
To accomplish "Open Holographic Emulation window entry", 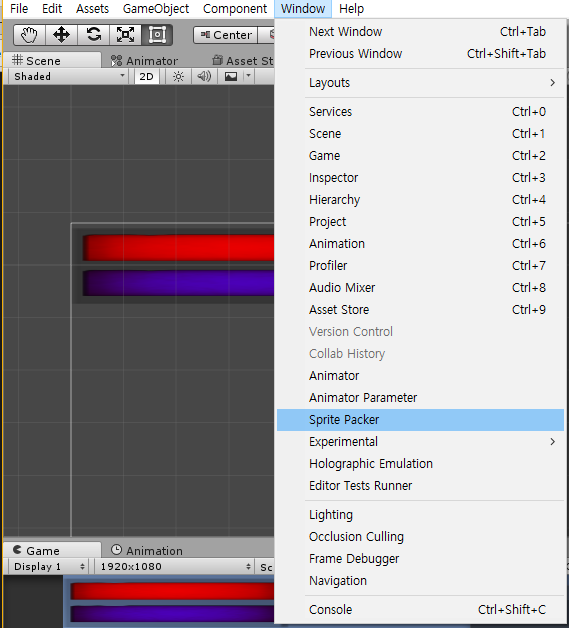I will [x=420, y=464].
